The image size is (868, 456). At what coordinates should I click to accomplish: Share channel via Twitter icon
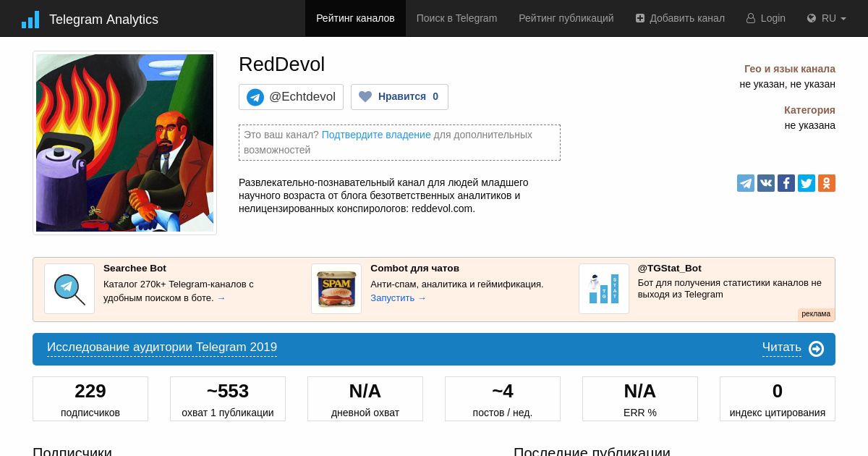pos(807,183)
